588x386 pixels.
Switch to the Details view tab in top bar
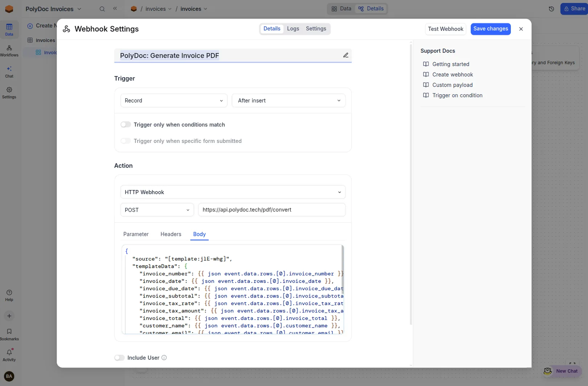(x=371, y=9)
